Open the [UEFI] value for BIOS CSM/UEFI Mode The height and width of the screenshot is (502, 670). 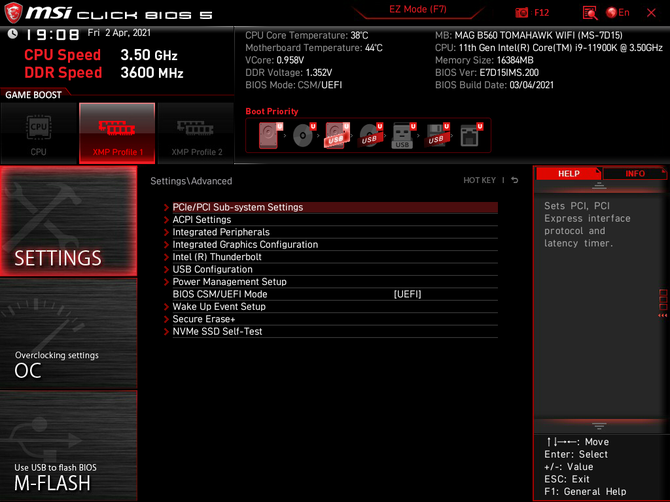[407, 294]
